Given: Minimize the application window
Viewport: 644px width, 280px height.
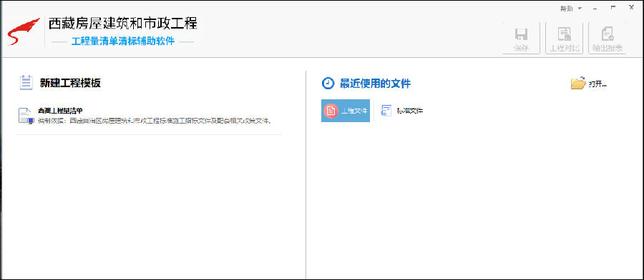Looking at the screenshot, I should (x=595, y=8).
